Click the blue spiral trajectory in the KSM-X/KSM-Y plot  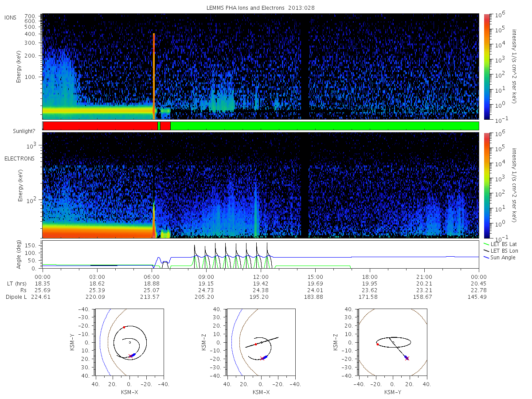[133, 355]
